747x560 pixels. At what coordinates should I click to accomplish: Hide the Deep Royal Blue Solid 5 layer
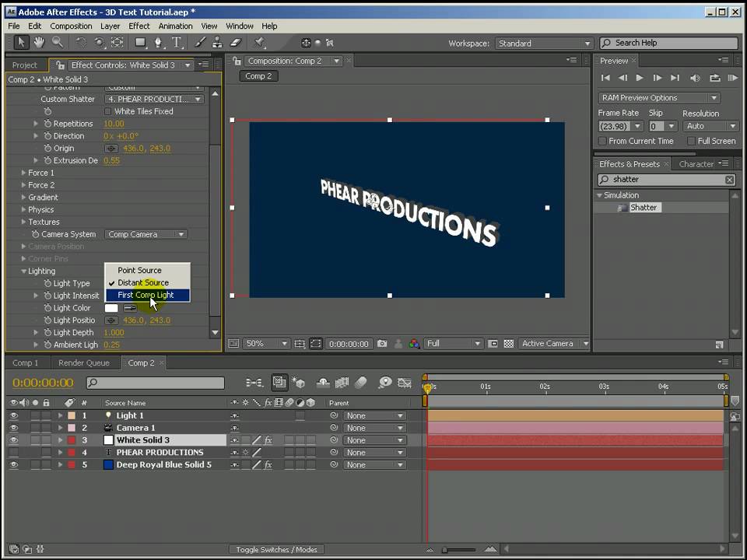[14, 465]
